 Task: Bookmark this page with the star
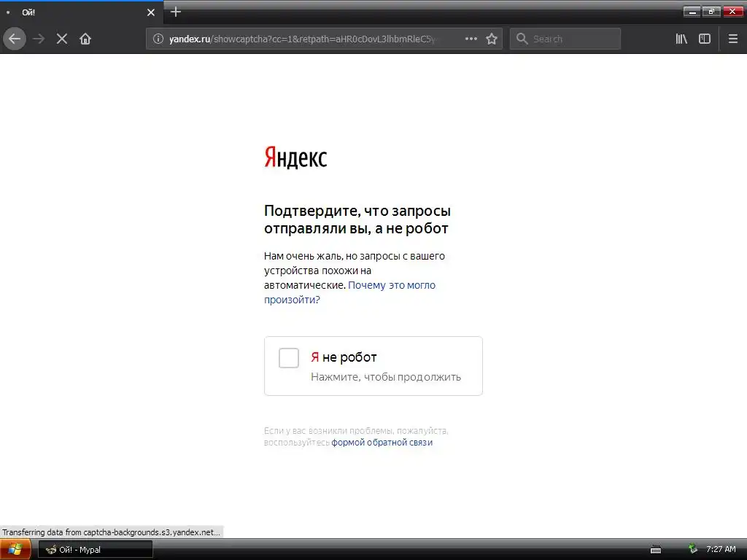pos(492,39)
